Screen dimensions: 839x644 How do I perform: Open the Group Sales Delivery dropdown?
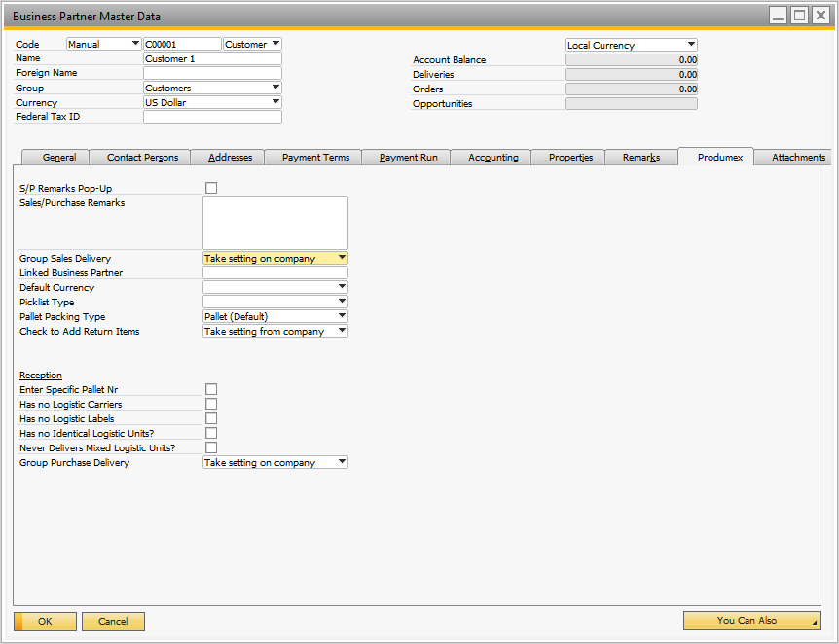click(340, 258)
